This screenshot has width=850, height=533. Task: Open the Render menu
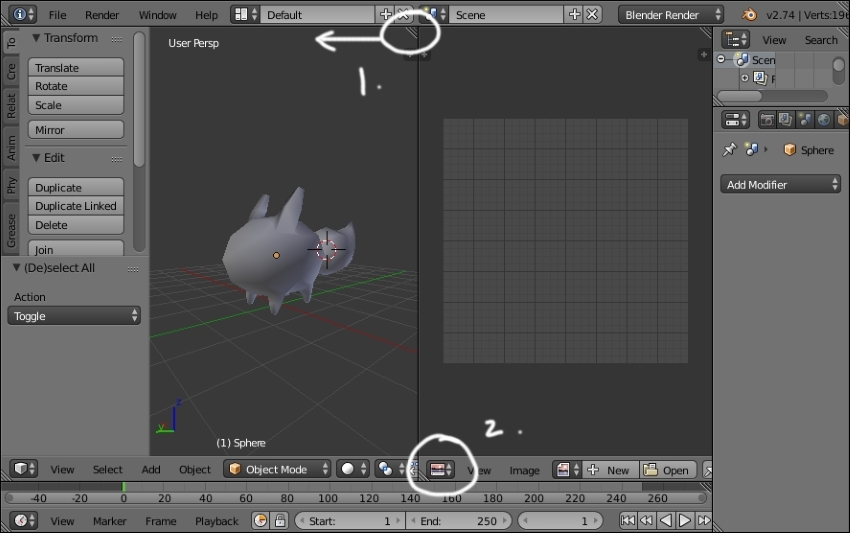[x=102, y=15]
